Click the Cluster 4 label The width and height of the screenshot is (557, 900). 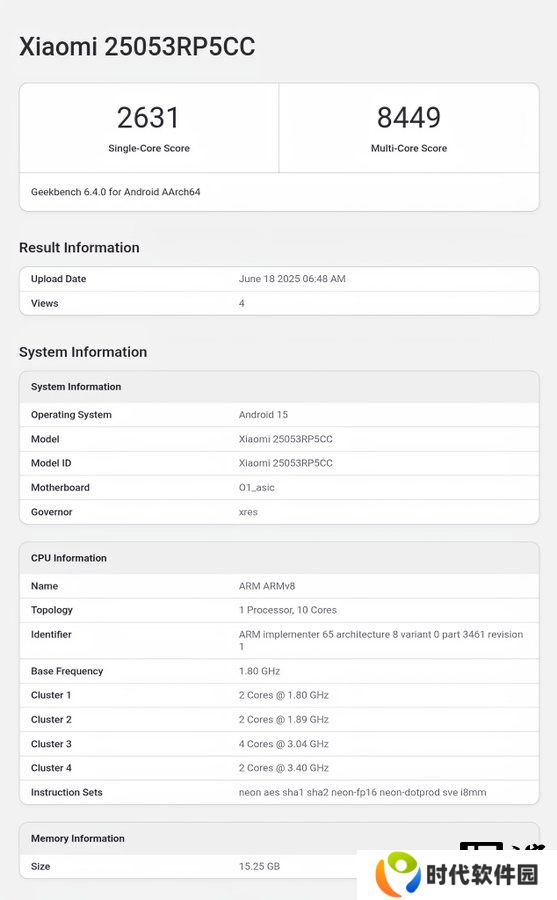coord(51,768)
